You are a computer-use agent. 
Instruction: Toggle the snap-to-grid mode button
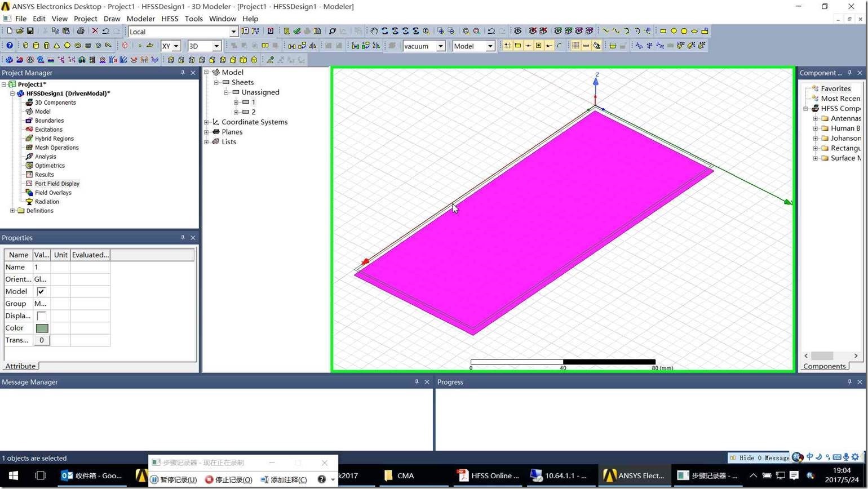(x=507, y=46)
